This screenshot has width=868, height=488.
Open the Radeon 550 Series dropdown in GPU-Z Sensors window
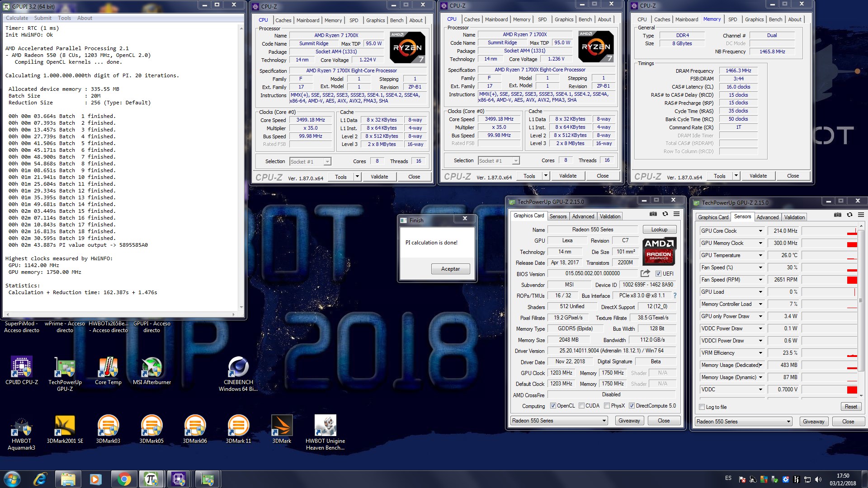pos(744,422)
